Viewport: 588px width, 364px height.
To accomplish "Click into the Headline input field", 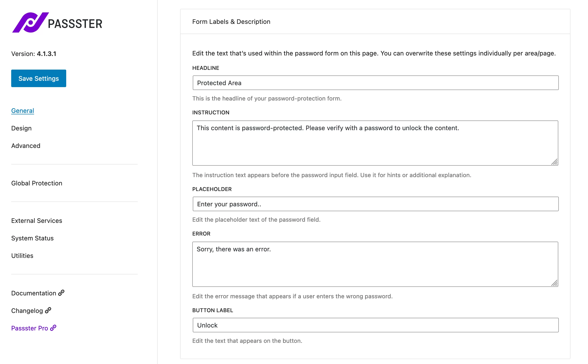I will 376,83.
